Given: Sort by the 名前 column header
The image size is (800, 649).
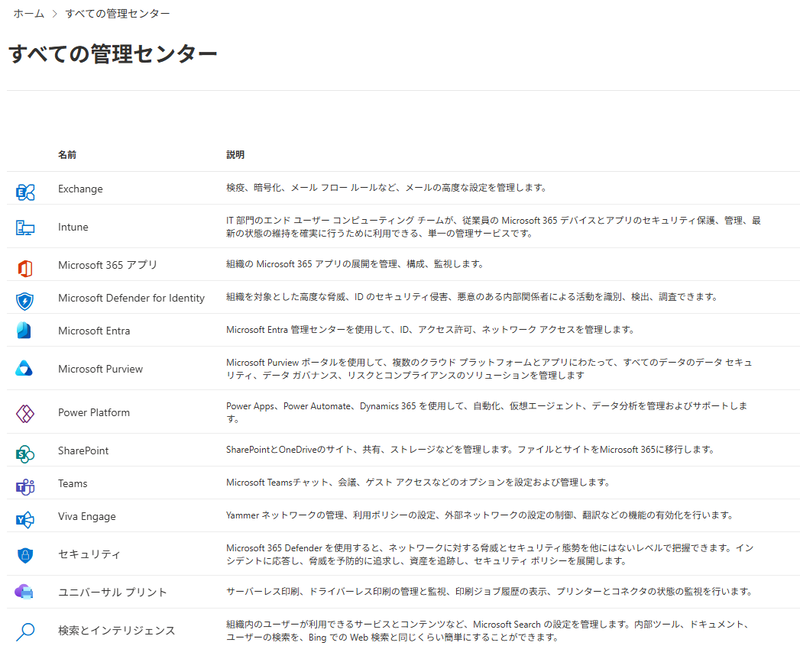Looking at the screenshot, I should [x=67, y=155].
